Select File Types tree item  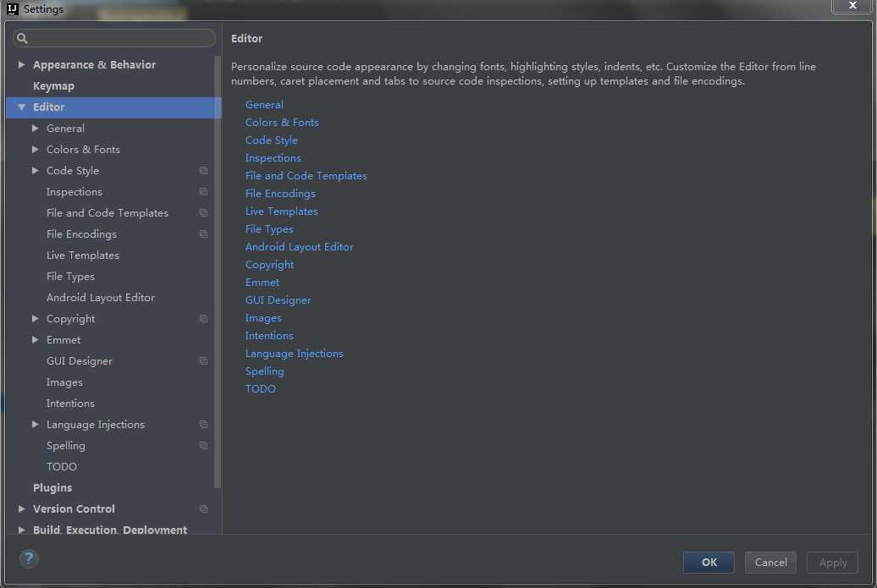pyautogui.click(x=70, y=277)
